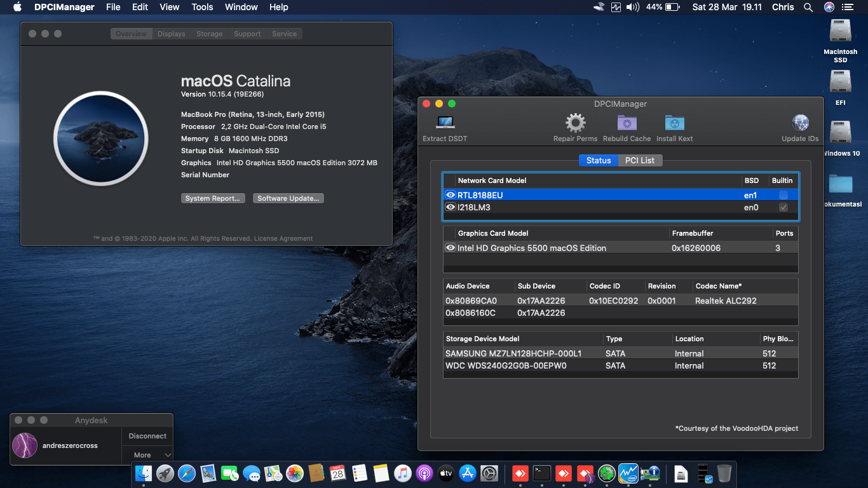Run Repair Perms from the toolbar
Image resolution: width=868 pixels, height=488 pixels.
coord(575,123)
